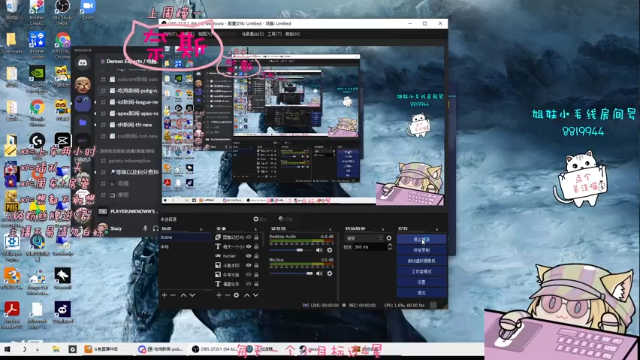The height and width of the screenshot is (360, 640).
Task: Click 启动虚拟摄像机 virtual camera button
Action: click(421, 260)
